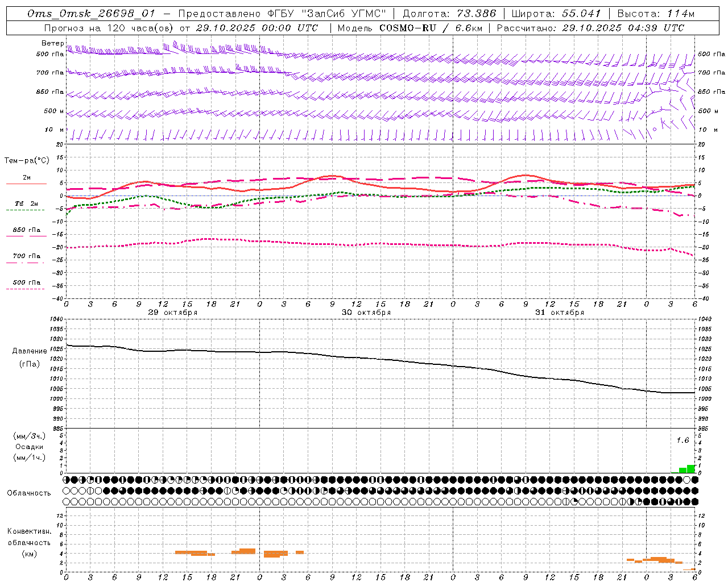Viewport: 728px width, 582px height.
Task: Click the left-side '500 м' wind level label
Action: pyautogui.click(x=54, y=111)
